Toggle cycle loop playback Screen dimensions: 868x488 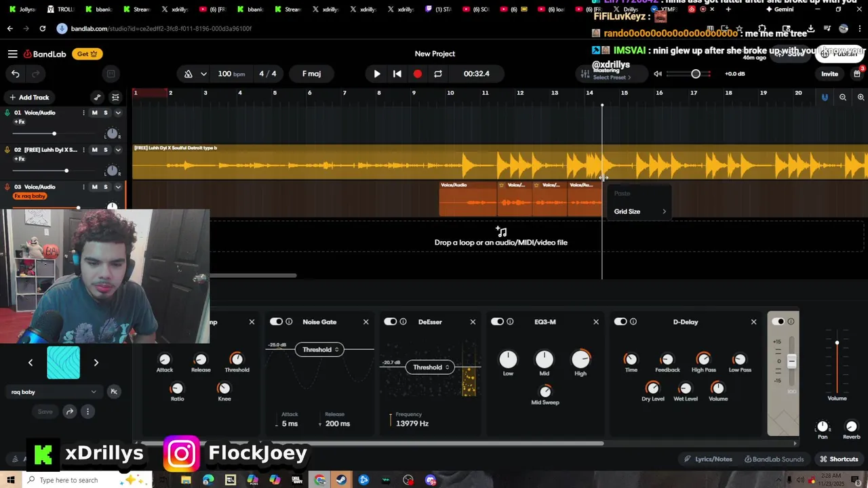pyautogui.click(x=438, y=74)
